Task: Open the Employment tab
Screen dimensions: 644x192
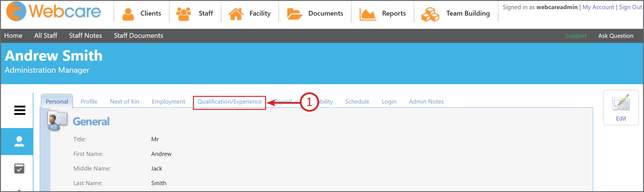Action: 168,102
